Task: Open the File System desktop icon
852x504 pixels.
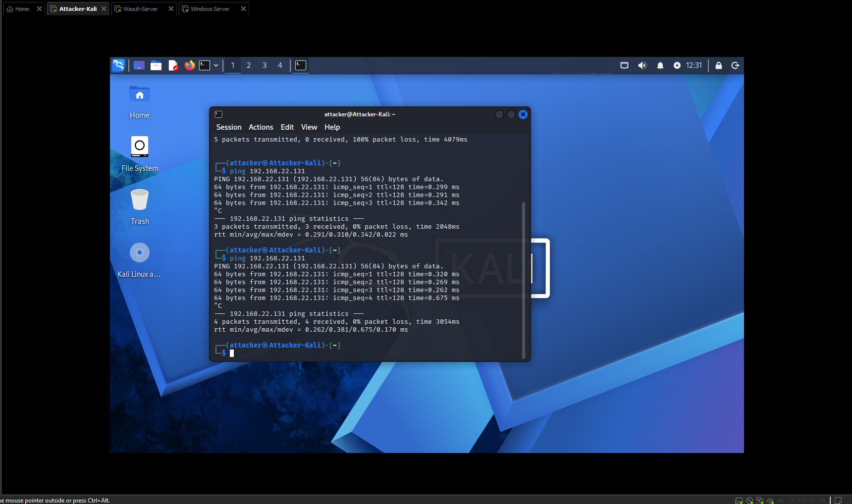Action: click(140, 154)
